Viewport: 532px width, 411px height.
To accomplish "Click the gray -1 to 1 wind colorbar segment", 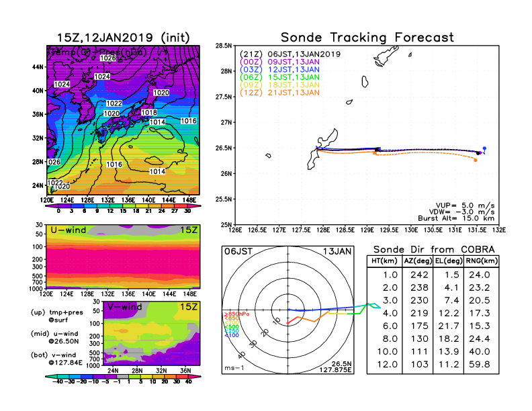I will (x=123, y=376).
